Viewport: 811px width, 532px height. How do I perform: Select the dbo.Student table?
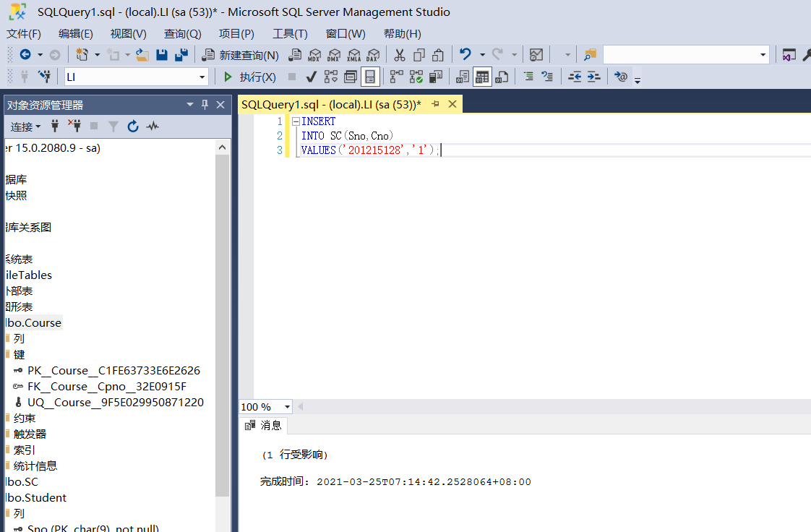click(35, 497)
